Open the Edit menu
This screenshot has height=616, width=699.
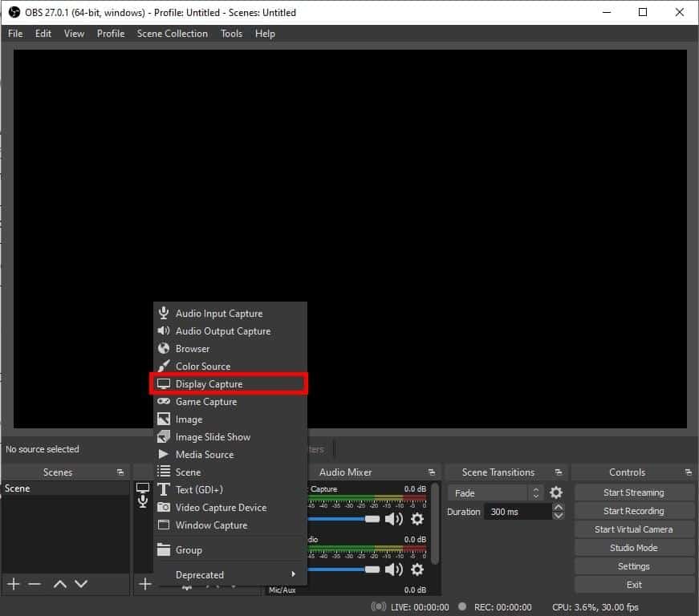43,34
